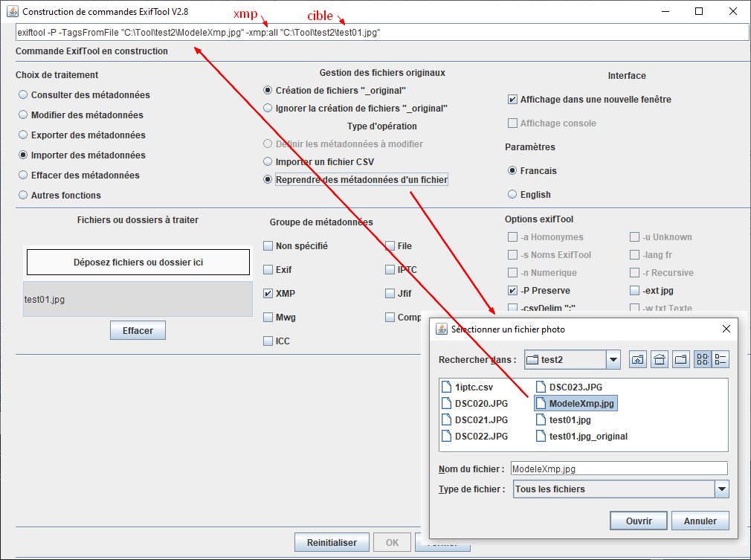This screenshot has height=560, width=751.
Task: Check the File metadata group
Action: [390, 245]
